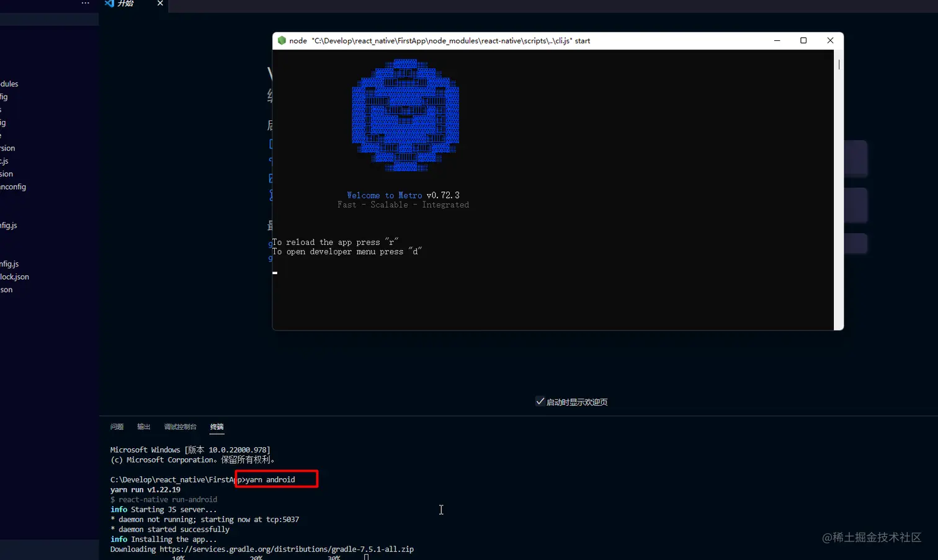Click the "yarn android" command in terminal

[271, 479]
